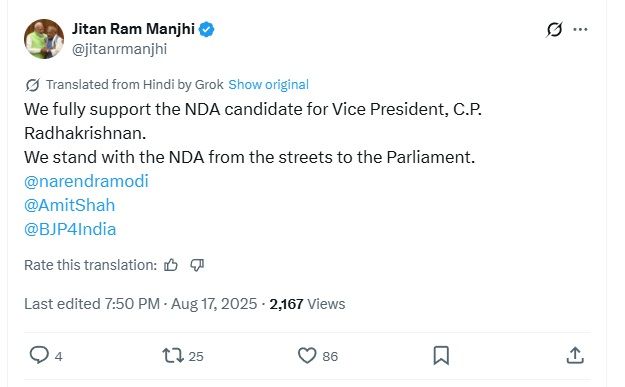Open the reply comment icon
Viewport: 625px width, 387px height.
39,355
